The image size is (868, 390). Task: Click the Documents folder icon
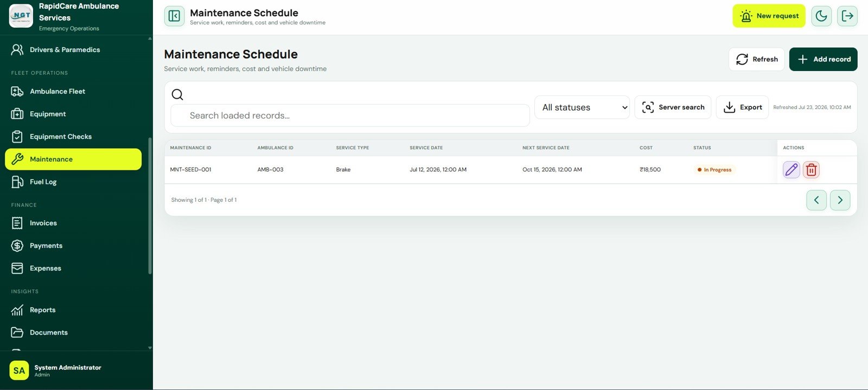coord(17,333)
